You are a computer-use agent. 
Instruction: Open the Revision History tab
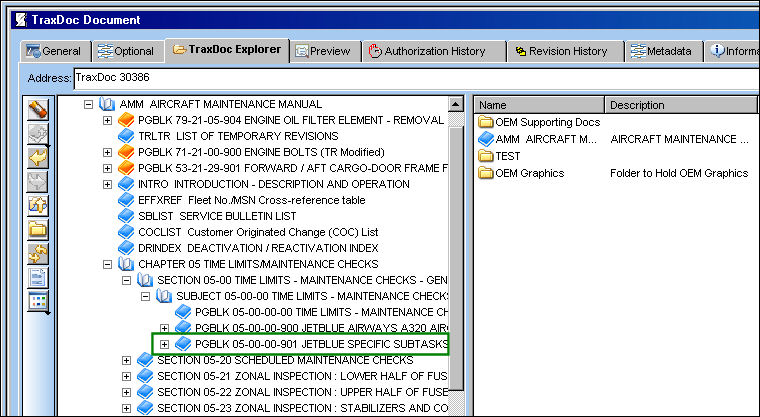pos(565,51)
